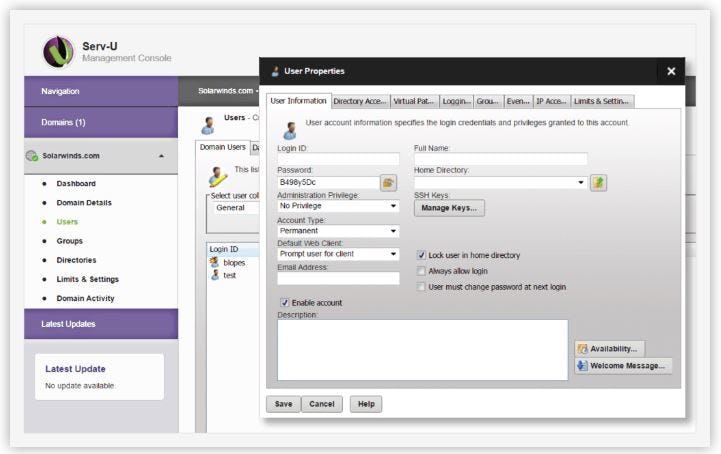This screenshot has height=454, width=721.
Task: Open the Default Web Client dropdown
Action: click(x=338, y=254)
